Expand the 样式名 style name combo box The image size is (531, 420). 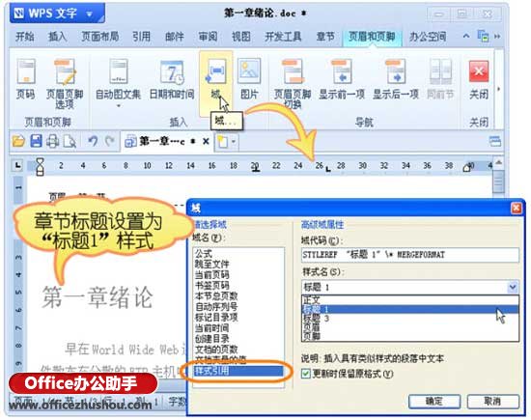point(513,287)
